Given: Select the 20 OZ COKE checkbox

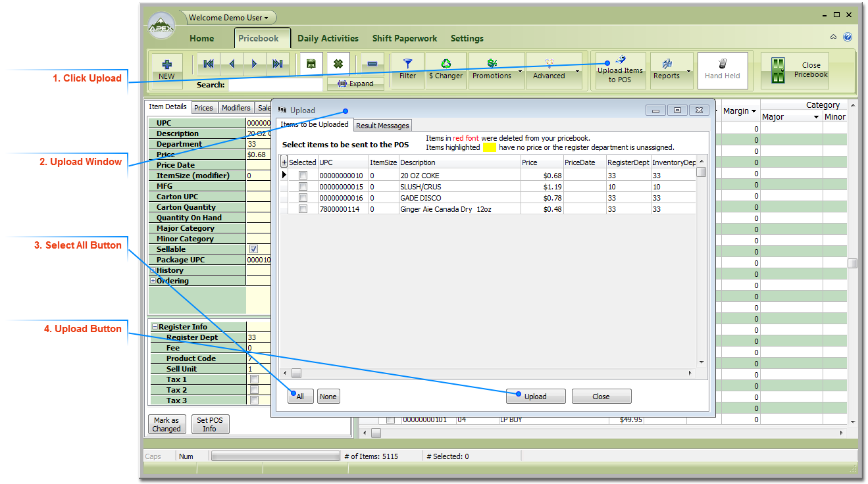Looking at the screenshot, I should (x=303, y=176).
